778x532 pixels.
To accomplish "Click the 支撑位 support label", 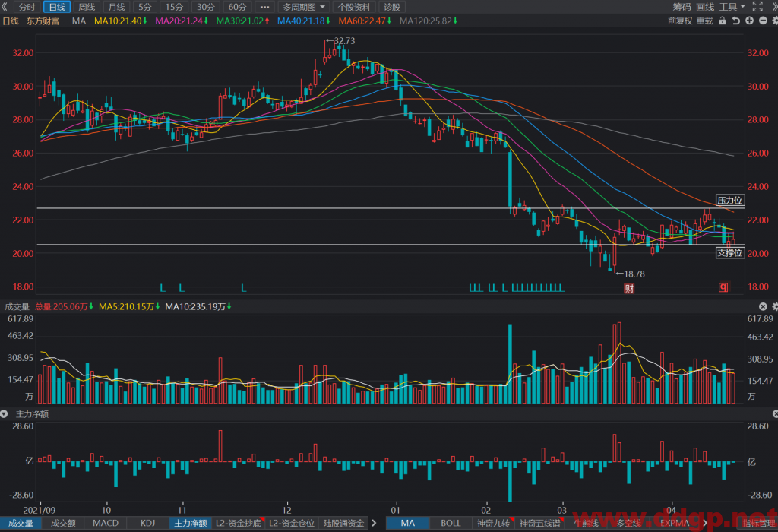I will 730,252.
